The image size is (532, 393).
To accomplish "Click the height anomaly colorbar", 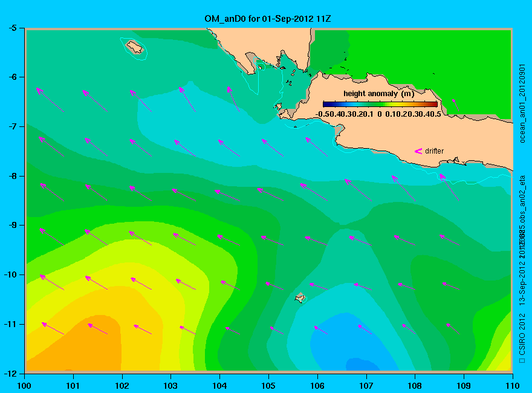I will point(380,104).
